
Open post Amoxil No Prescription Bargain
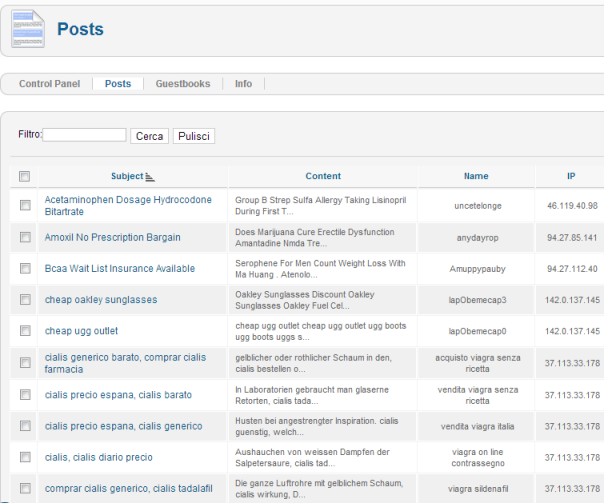[x=112, y=237]
